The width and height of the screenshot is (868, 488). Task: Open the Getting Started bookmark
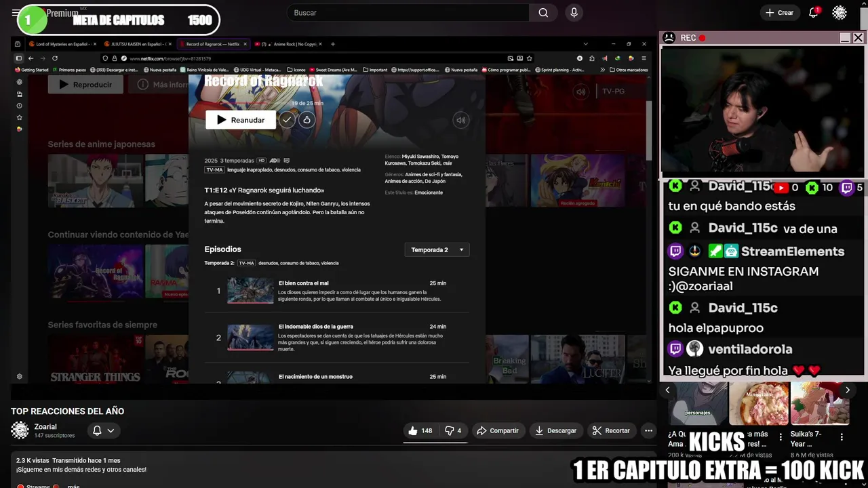[x=32, y=70]
